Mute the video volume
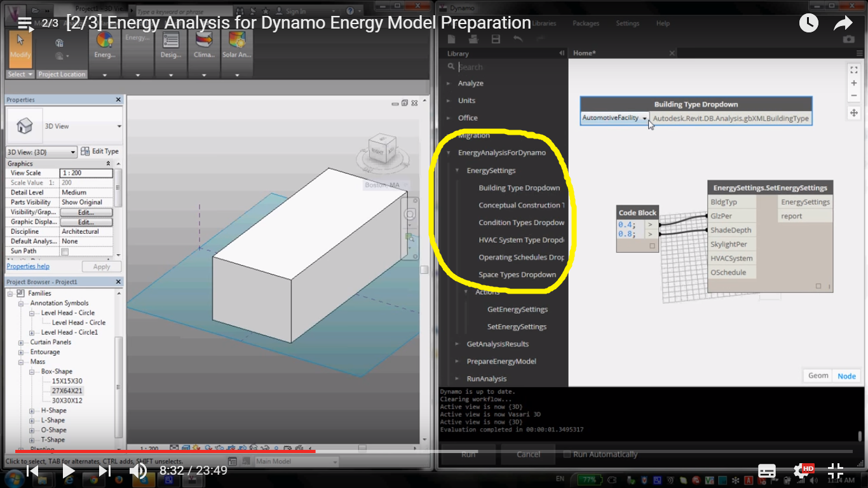 point(138,471)
